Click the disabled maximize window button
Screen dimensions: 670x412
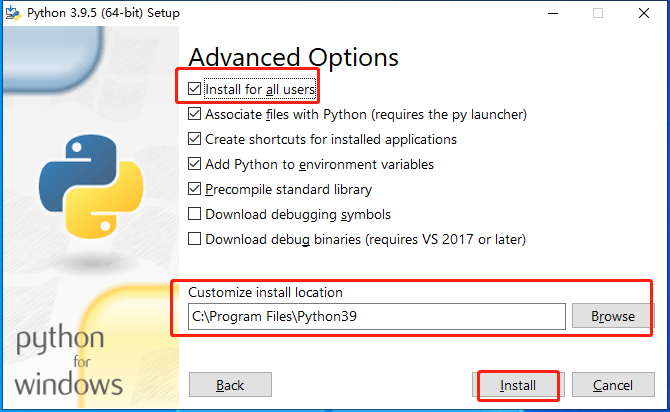point(598,13)
